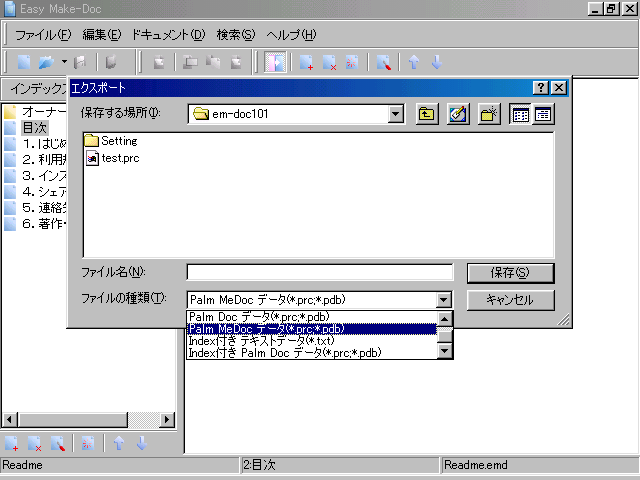Click the dialog's question mark help button
This screenshot has height=480, width=640.
tap(541, 88)
